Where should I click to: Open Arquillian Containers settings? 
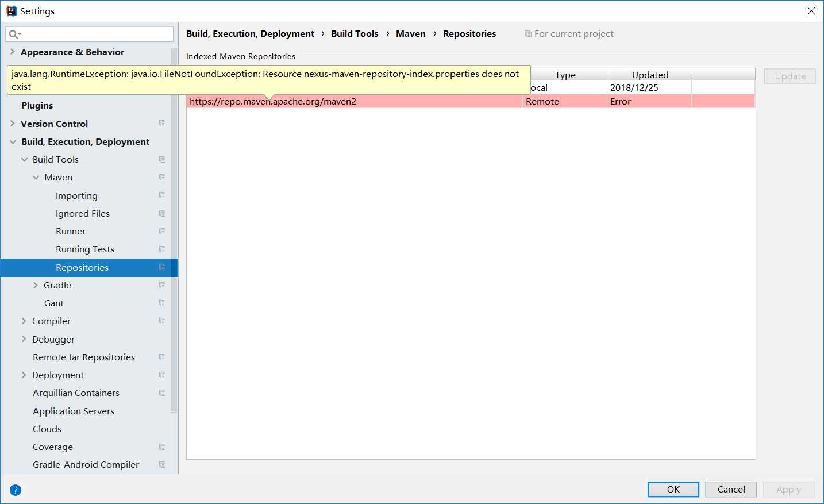coord(76,393)
